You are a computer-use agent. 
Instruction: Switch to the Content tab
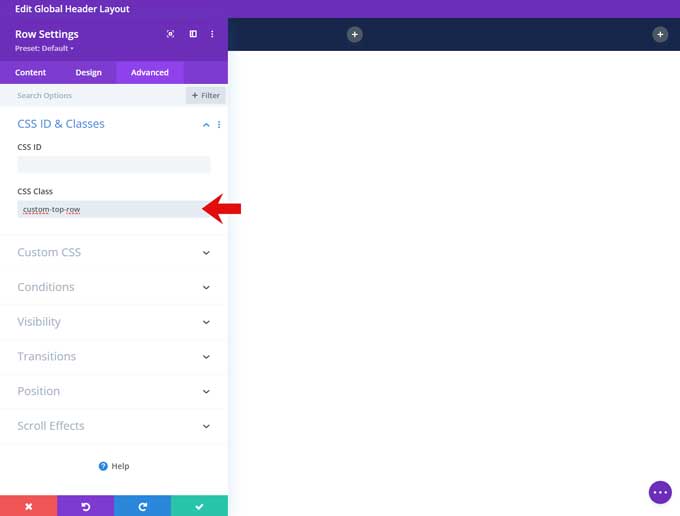(x=30, y=72)
